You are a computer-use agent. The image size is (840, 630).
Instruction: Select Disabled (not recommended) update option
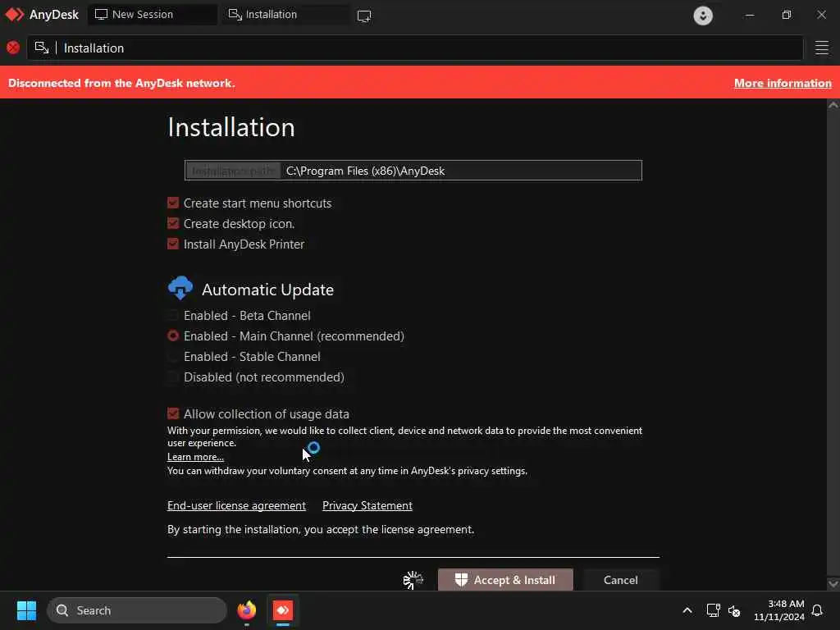coord(172,377)
